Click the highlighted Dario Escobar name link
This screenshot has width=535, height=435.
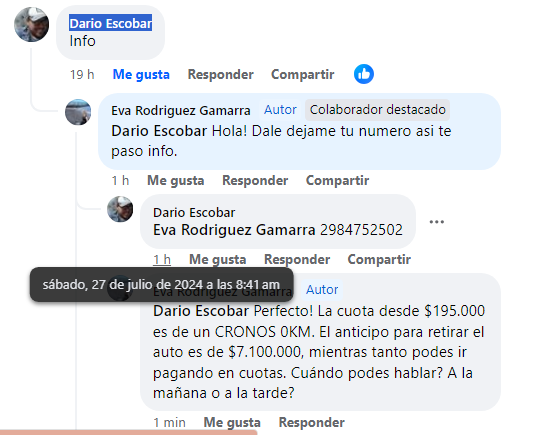tap(111, 23)
